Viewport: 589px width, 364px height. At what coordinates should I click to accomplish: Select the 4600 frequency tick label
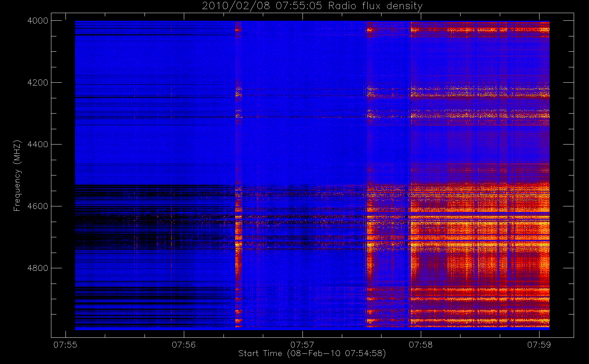pyautogui.click(x=38, y=206)
